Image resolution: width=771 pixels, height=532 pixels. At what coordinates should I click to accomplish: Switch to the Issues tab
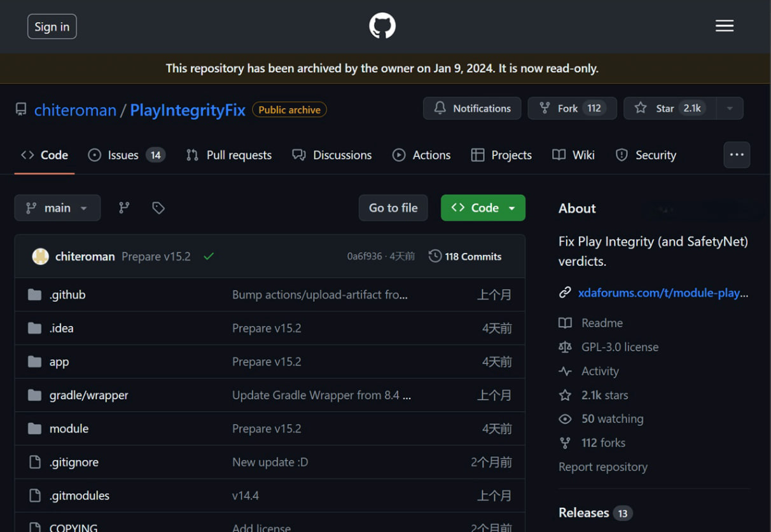click(126, 154)
